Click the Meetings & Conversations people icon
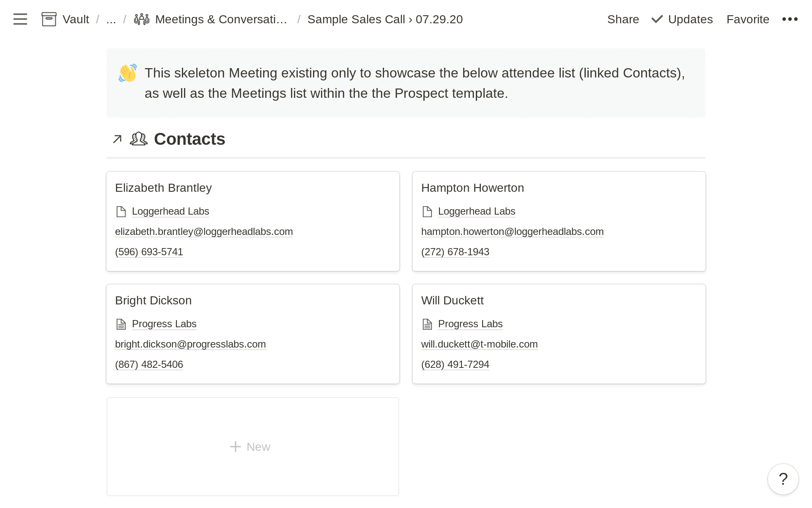 pos(141,19)
